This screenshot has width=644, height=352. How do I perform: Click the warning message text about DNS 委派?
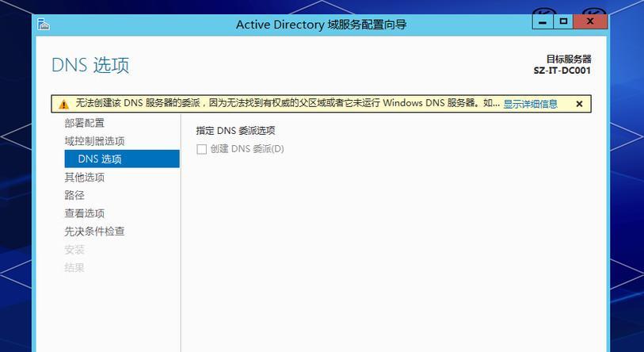pos(287,103)
